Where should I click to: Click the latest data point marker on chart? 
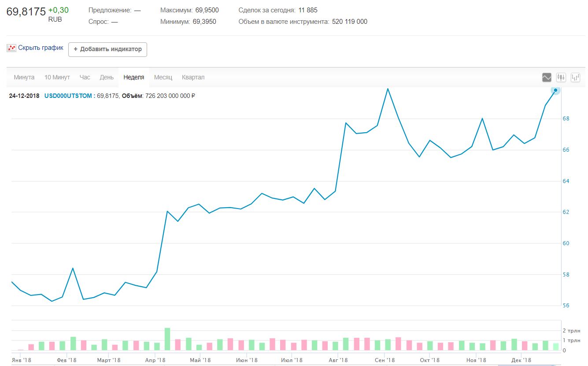[555, 90]
